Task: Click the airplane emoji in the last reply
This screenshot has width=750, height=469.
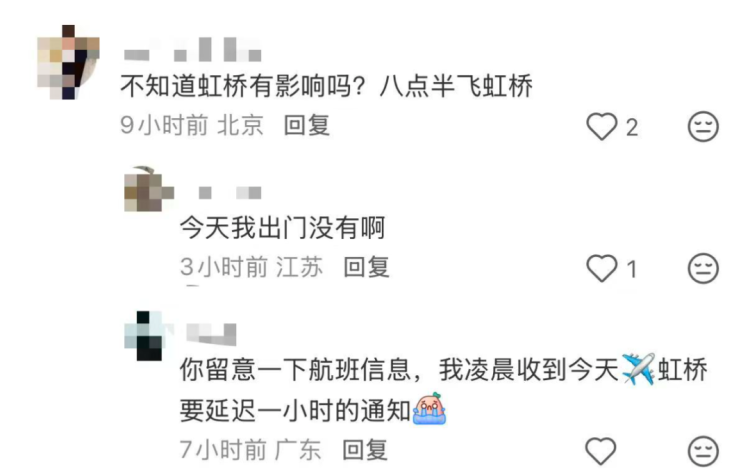Action: (639, 369)
